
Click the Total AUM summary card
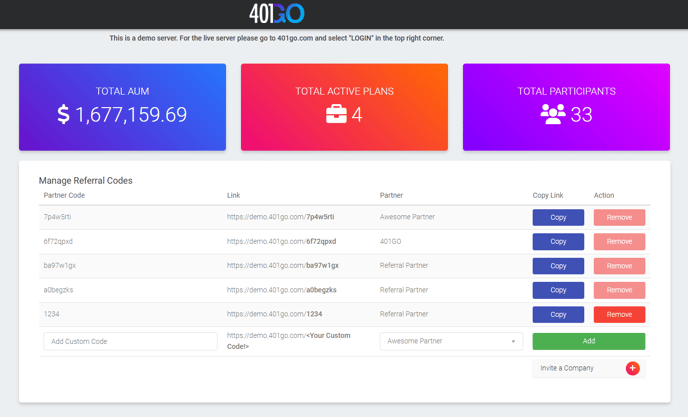[x=122, y=107]
